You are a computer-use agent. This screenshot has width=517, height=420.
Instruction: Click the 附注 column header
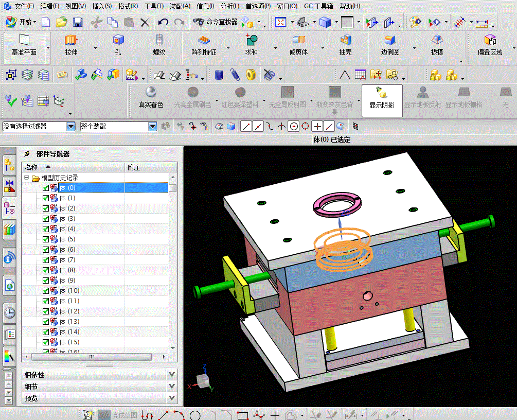pyautogui.click(x=151, y=167)
